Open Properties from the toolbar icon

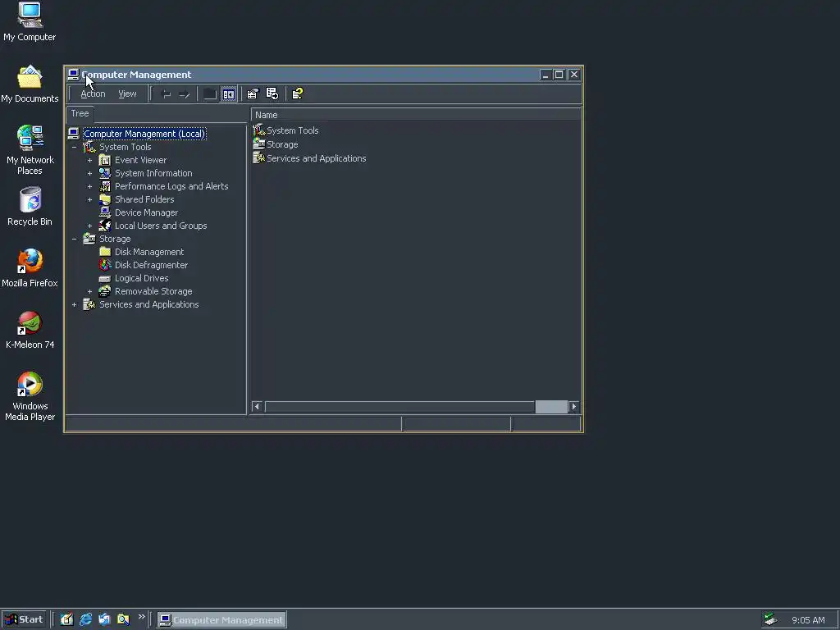(x=253, y=94)
